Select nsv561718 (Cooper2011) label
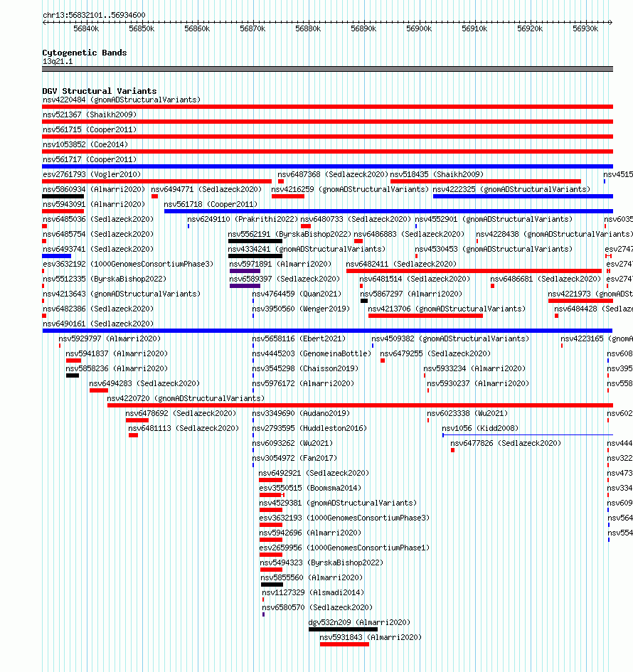The width and height of the screenshot is (633, 672). 211,204
